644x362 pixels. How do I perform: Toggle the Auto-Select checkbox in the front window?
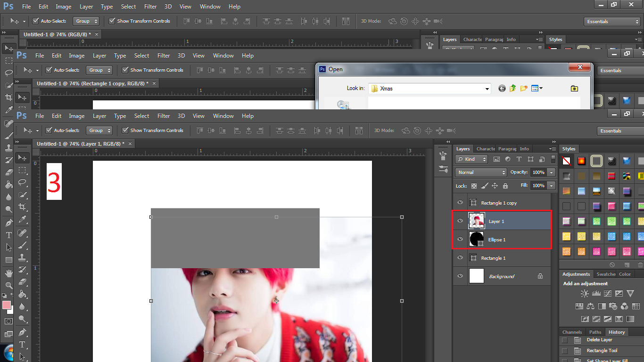pos(49,130)
